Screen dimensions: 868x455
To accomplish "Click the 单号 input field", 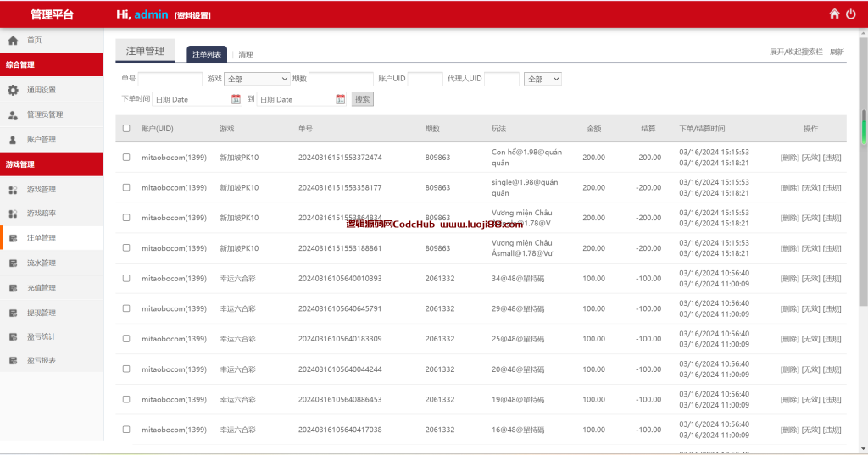I will (x=170, y=79).
